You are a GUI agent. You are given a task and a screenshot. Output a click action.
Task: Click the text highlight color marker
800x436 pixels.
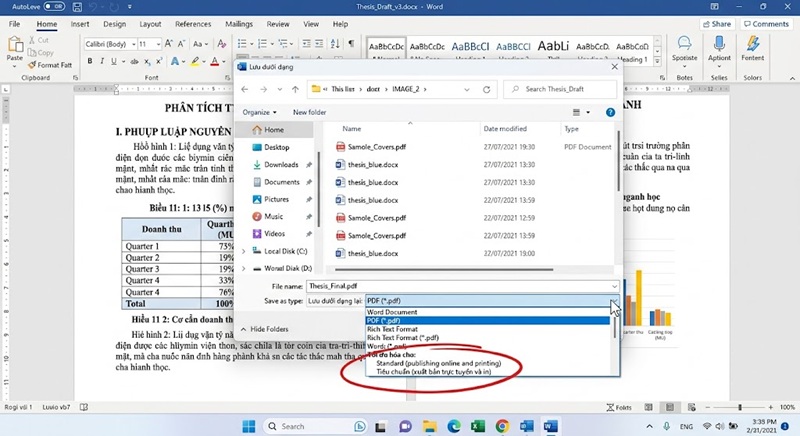coord(194,62)
